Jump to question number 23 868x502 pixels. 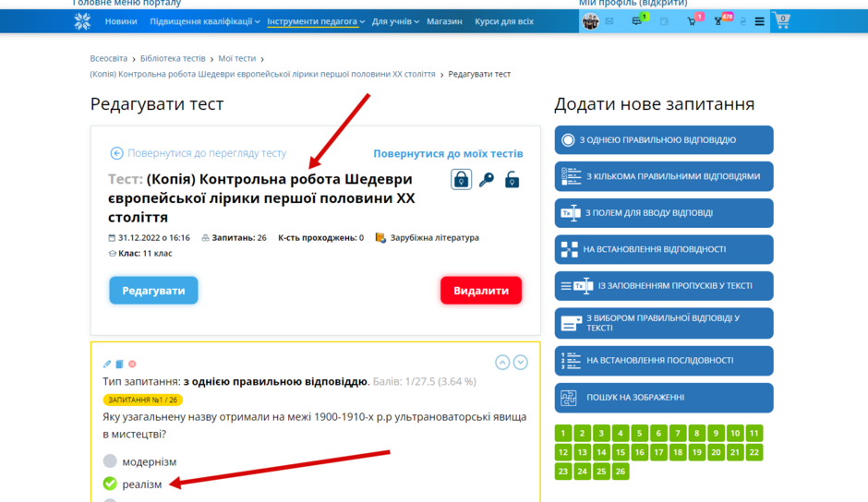(x=563, y=472)
